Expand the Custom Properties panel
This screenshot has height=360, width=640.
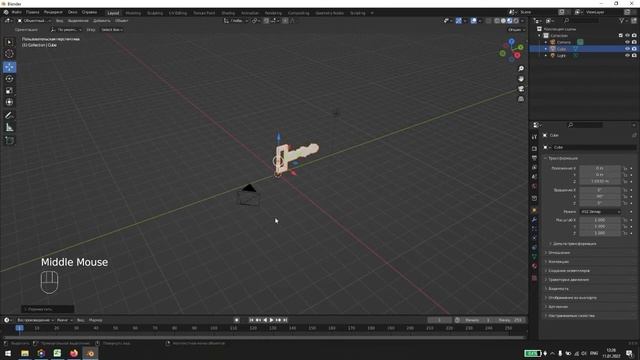coord(571,316)
